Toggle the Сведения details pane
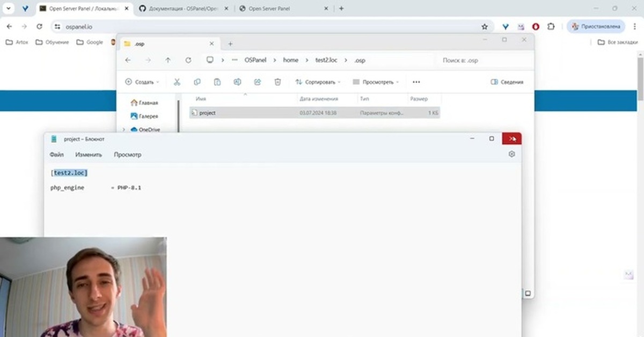Screen dimensions: 644x337 tap(507, 82)
